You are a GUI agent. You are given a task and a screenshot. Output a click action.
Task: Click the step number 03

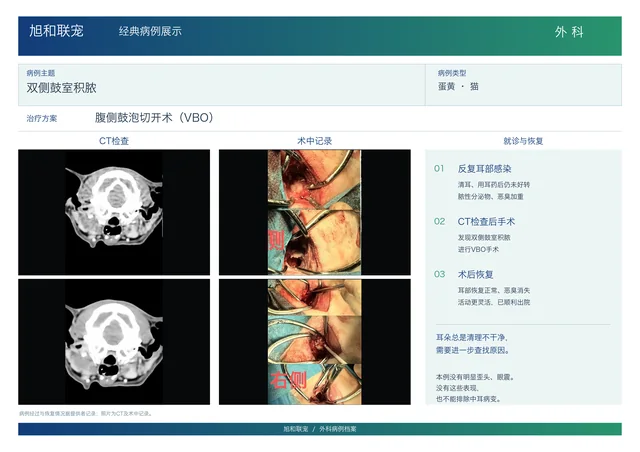click(440, 274)
